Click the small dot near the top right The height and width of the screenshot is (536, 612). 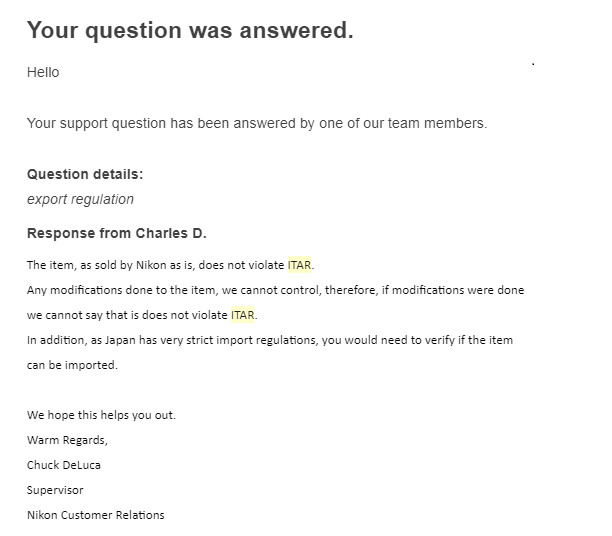pos(533,64)
